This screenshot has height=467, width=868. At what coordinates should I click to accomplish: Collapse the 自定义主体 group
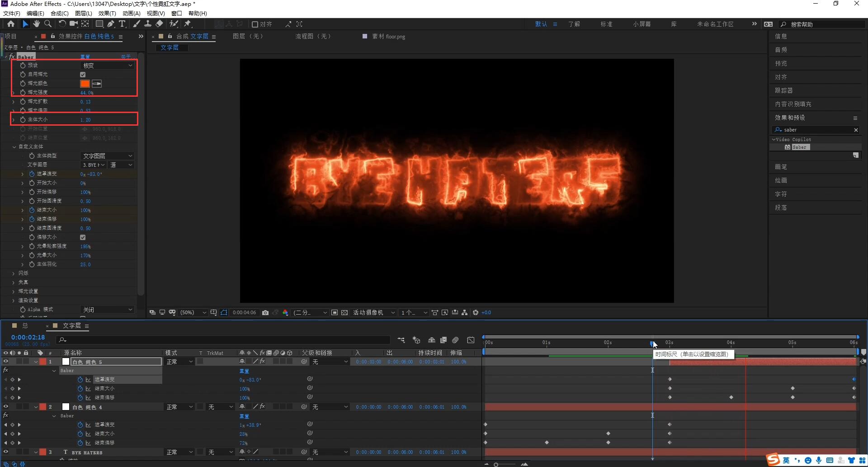click(x=14, y=147)
